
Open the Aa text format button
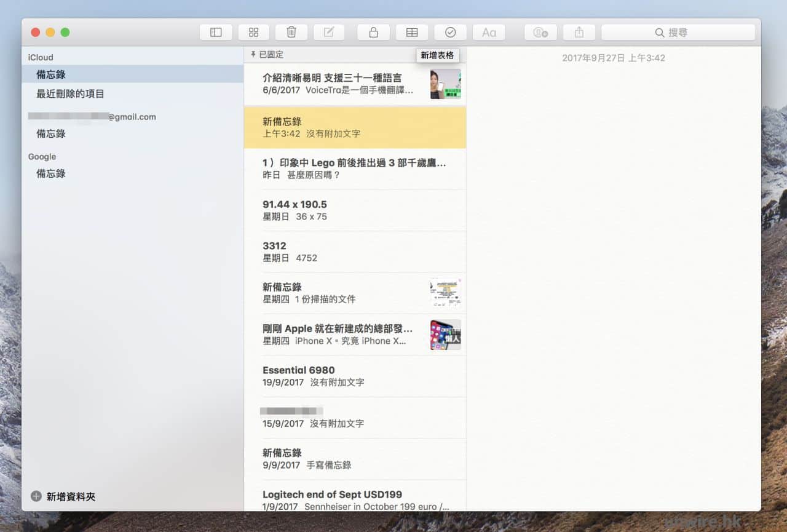(489, 33)
